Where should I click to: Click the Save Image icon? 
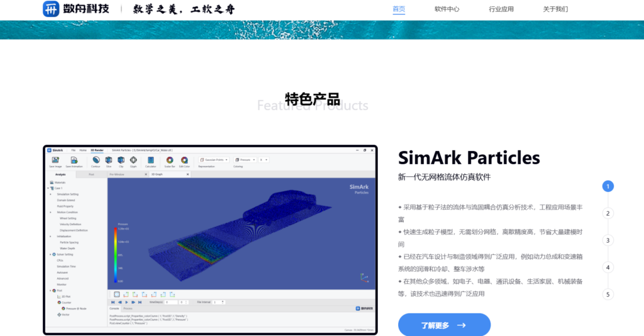pos(55,160)
